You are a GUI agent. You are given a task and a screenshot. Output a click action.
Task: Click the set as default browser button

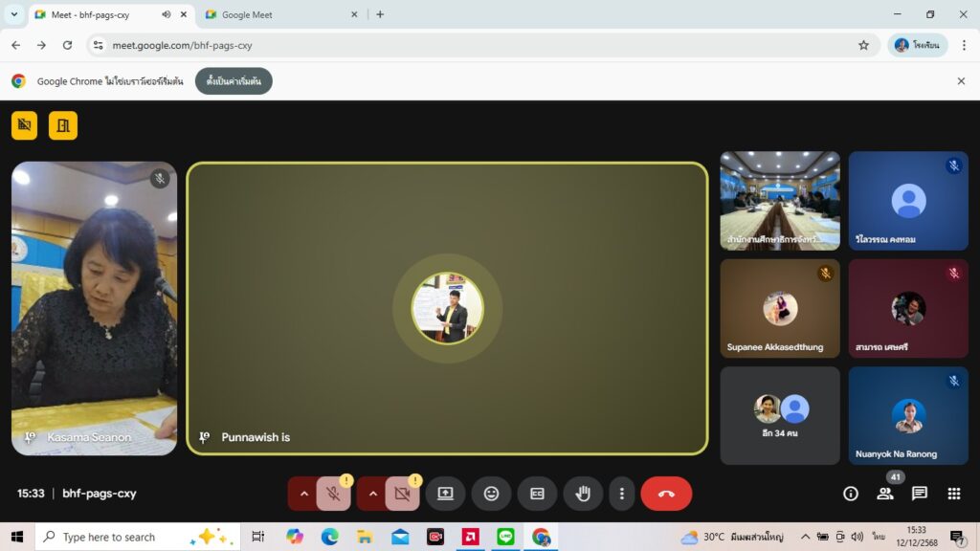coord(234,81)
